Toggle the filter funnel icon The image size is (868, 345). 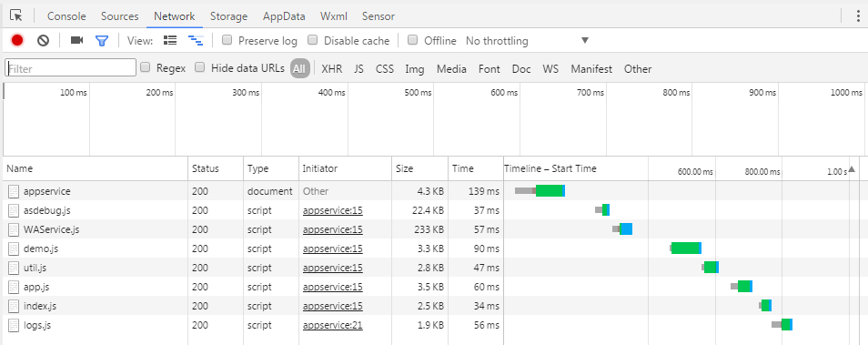pos(102,40)
